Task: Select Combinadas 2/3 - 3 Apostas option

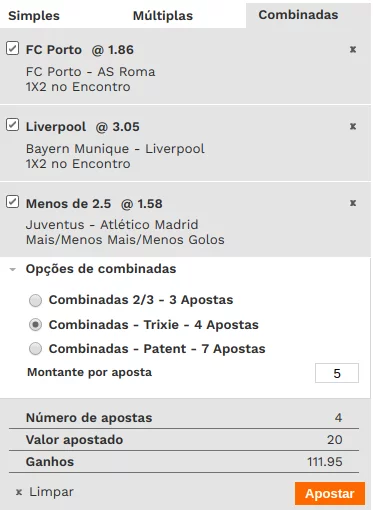Action: coord(35,300)
